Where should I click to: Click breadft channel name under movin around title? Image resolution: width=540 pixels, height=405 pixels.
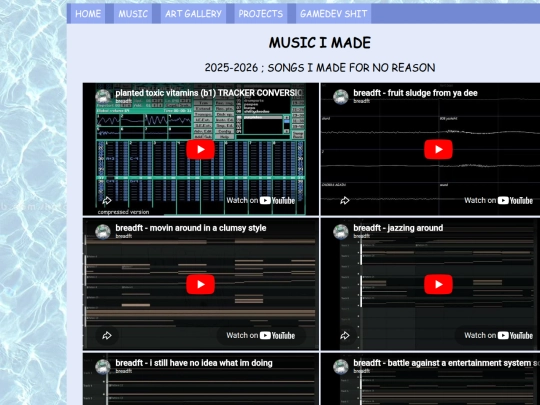point(124,236)
